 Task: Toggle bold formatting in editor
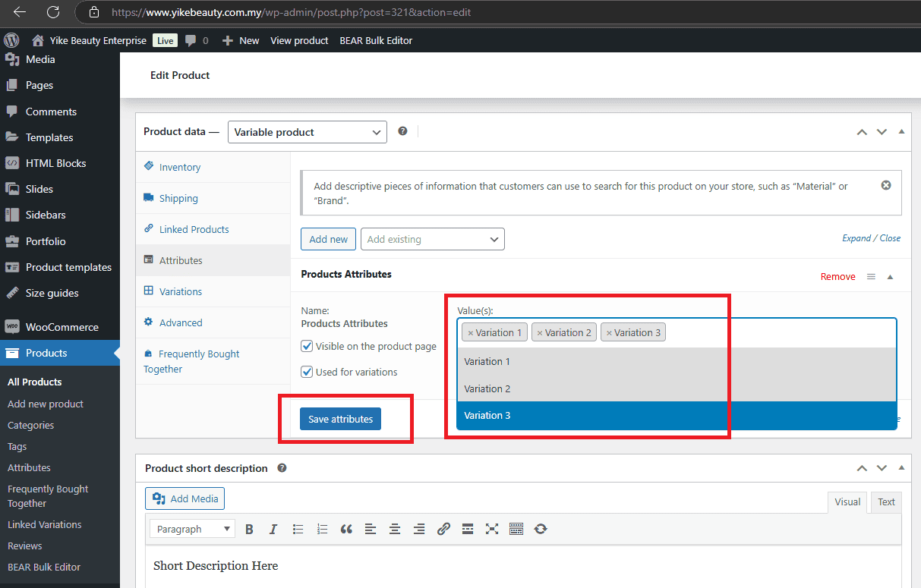[x=249, y=530]
